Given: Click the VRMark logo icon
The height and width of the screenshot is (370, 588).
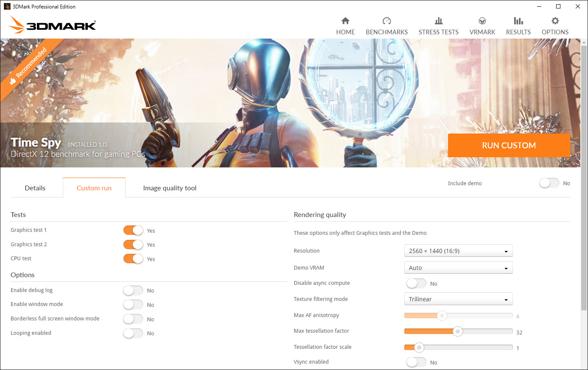Looking at the screenshot, I should pyautogui.click(x=482, y=21).
